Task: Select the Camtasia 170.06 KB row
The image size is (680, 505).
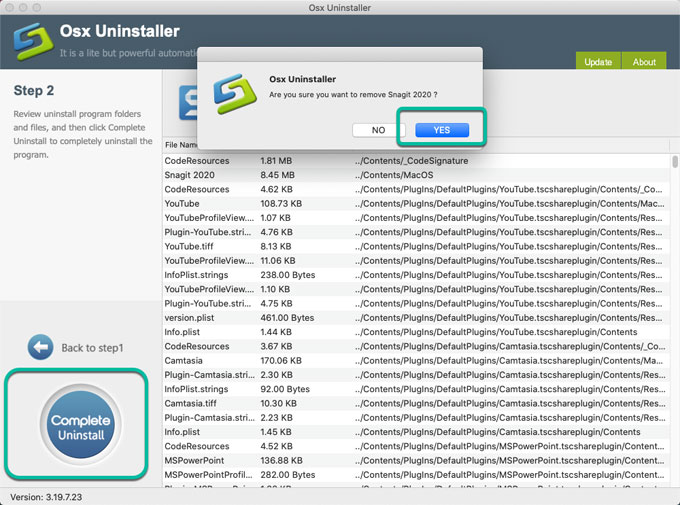Action: point(416,361)
